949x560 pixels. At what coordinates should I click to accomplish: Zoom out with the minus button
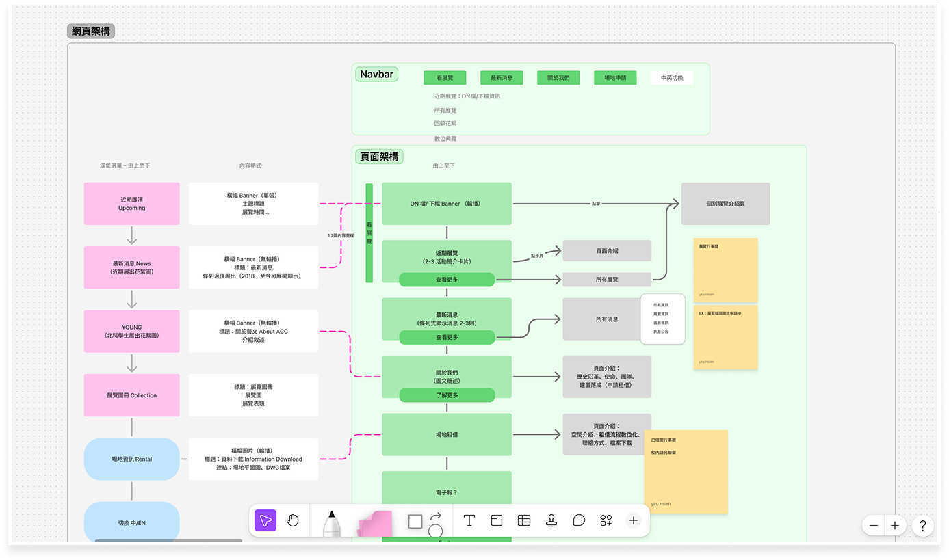874,526
